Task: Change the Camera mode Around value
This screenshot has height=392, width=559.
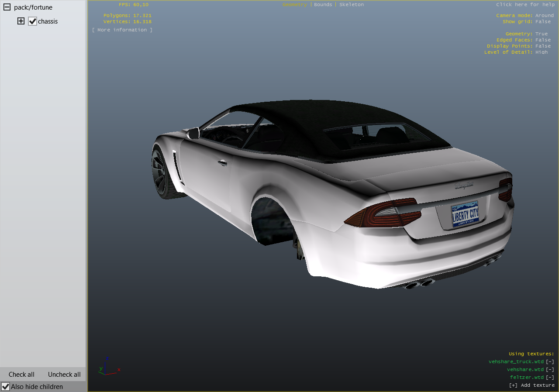Action: [545, 15]
